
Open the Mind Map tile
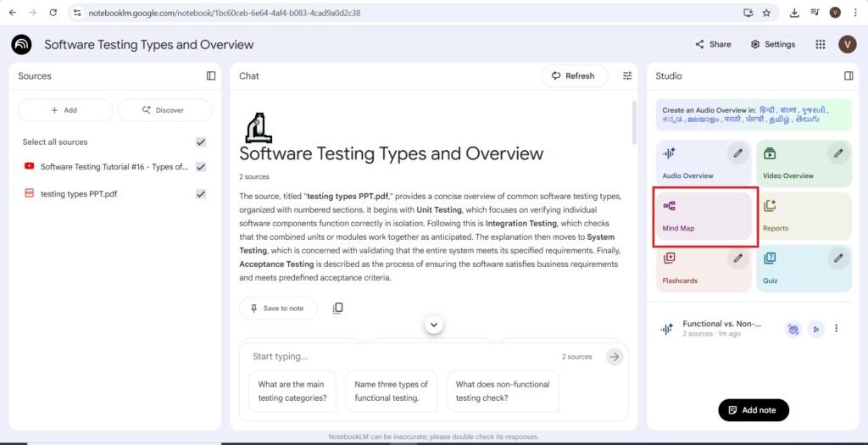coord(704,216)
